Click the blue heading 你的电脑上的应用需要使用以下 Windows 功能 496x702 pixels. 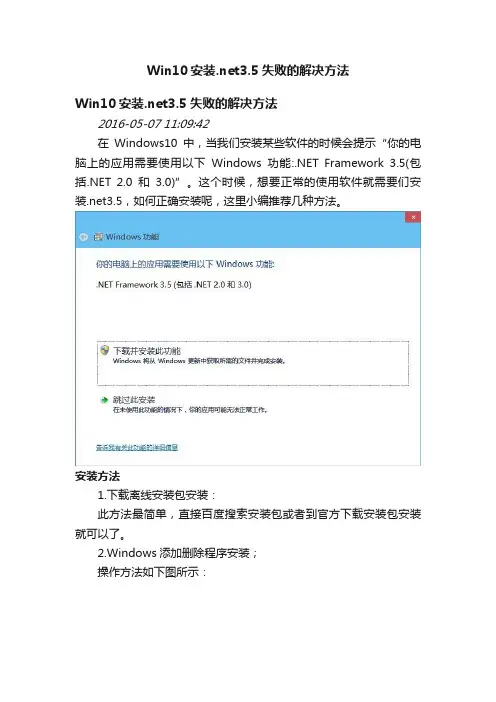(x=185, y=264)
